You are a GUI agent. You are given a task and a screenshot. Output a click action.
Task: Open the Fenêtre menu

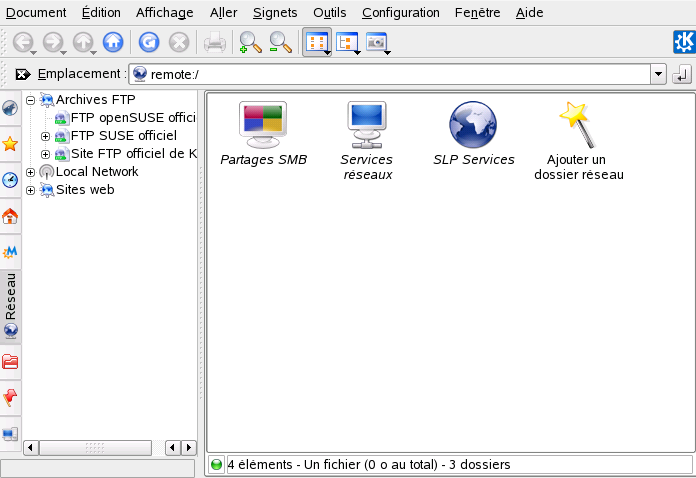478,12
